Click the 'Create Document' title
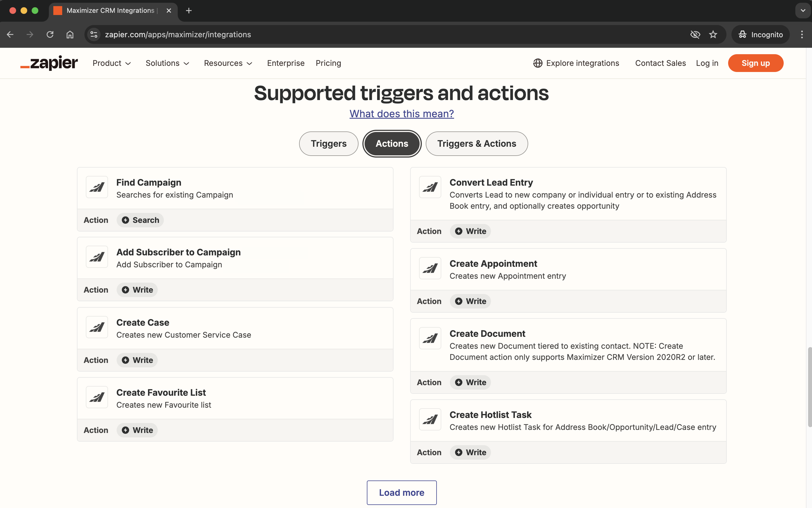Viewport: 812px width, 508px height. click(x=487, y=334)
